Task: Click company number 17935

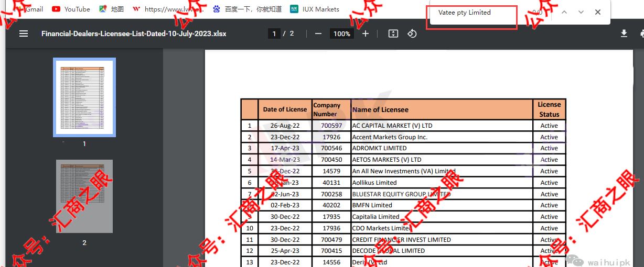Action: [331, 217]
